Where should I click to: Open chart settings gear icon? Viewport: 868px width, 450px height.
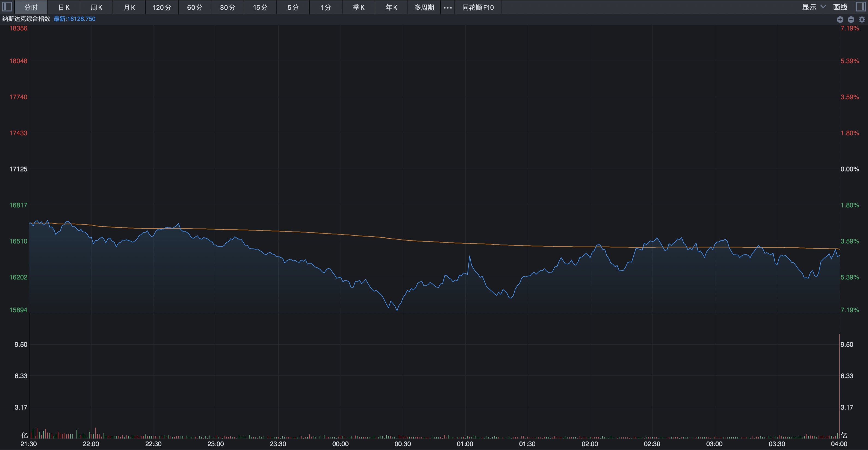[862, 20]
